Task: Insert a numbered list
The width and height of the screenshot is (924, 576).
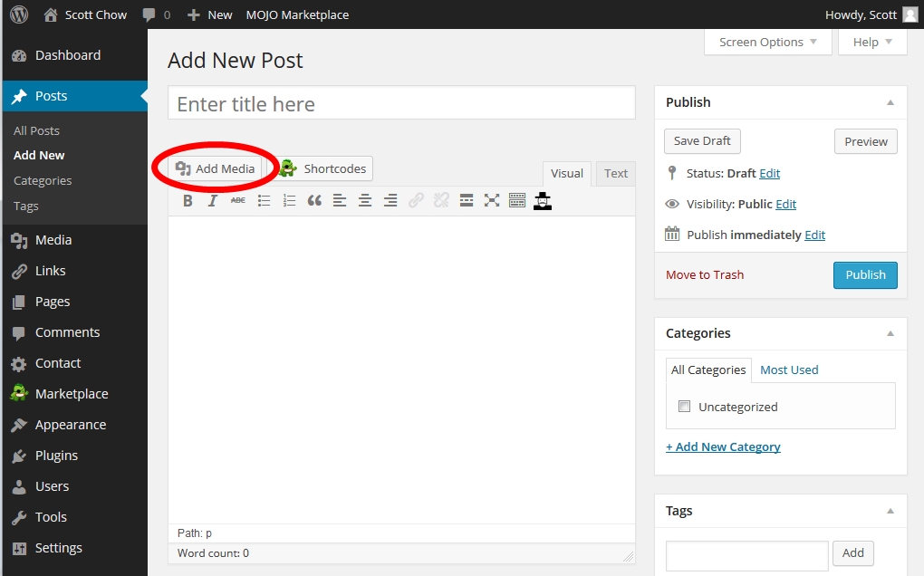Action: click(x=289, y=201)
